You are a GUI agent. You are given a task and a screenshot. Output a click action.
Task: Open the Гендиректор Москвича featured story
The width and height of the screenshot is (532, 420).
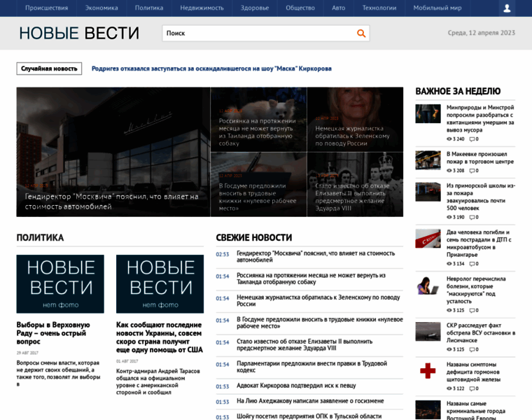pyautogui.click(x=113, y=201)
